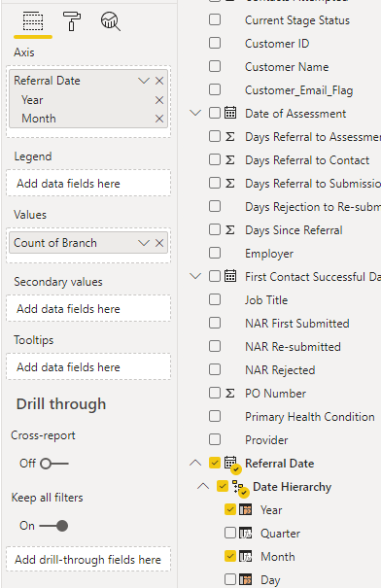
Task: Check Days Rejection to Re-submission field
Action: 215,206
